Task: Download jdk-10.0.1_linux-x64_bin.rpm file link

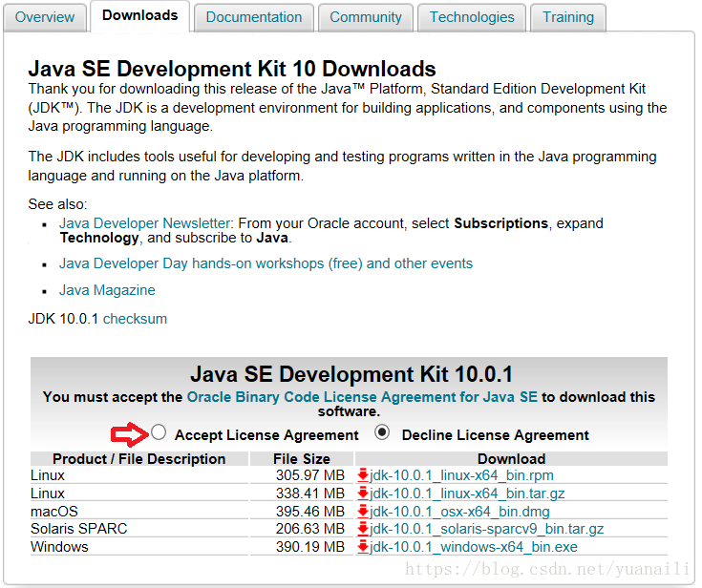Action: click(461, 474)
